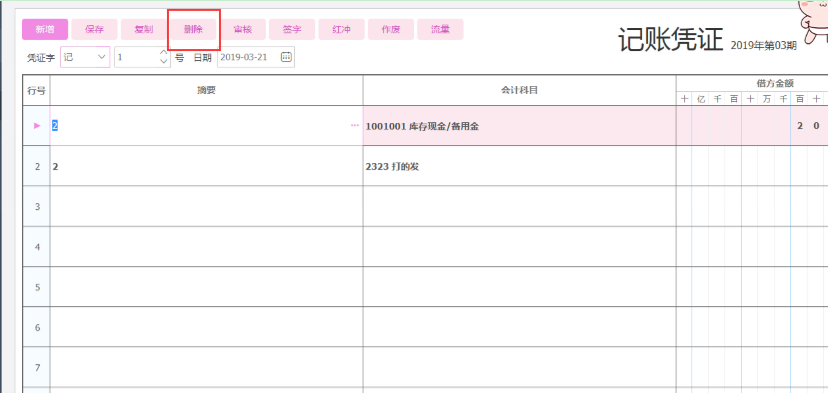Click the cartoon mascot in top corner
This screenshot has width=828, height=393.
point(813,21)
